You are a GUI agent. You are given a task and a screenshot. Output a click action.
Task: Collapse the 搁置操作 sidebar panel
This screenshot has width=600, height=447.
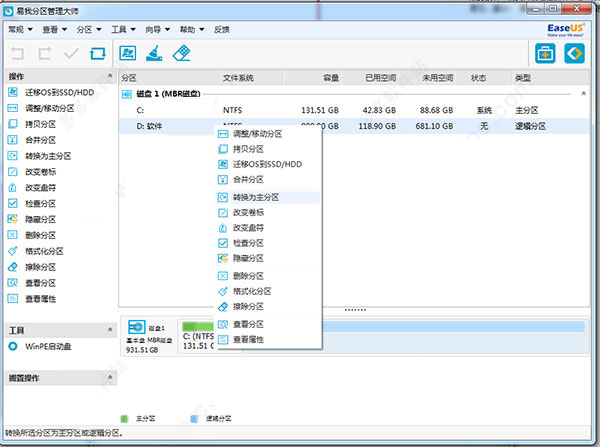click(x=110, y=377)
